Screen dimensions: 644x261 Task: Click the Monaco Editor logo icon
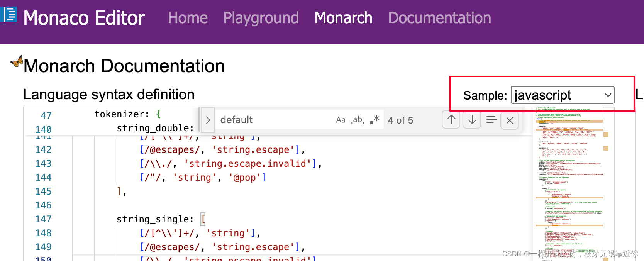[8, 15]
